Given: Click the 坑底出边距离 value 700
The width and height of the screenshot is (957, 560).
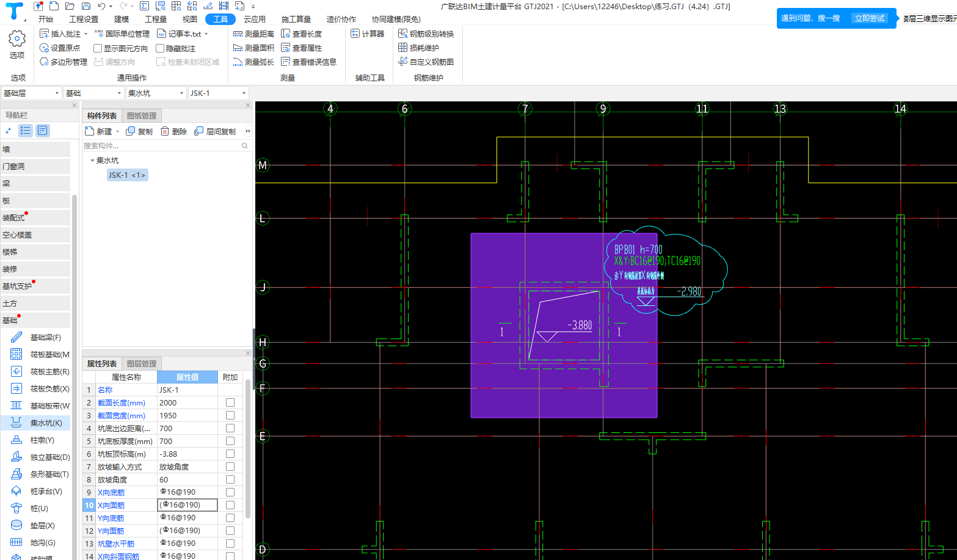Looking at the screenshot, I should click(187, 428).
